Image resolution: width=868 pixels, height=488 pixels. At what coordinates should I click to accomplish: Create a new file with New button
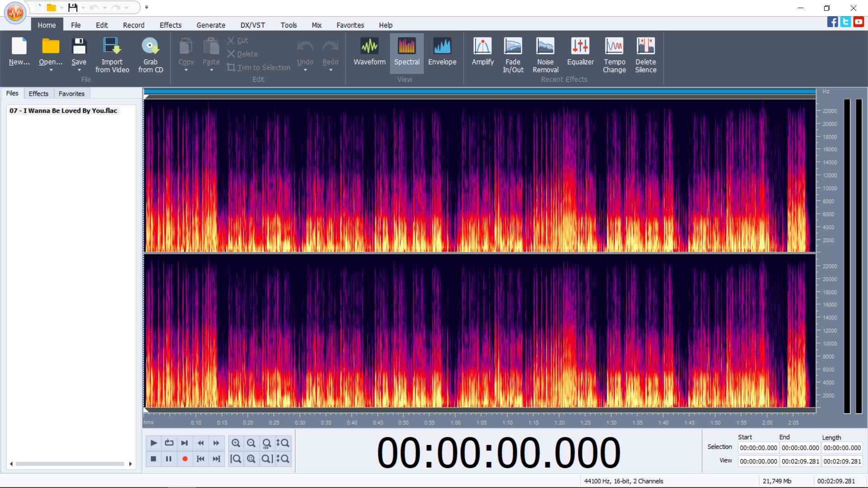pyautogui.click(x=19, y=52)
